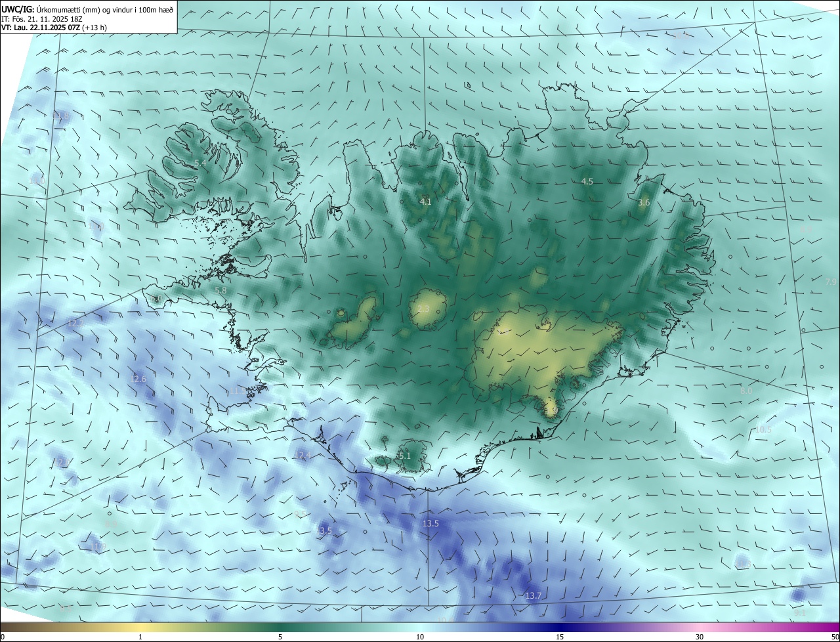Screen dimensions: 840x642
Task: Click the 12.2 value off the west coast
Action: [75, 323]
